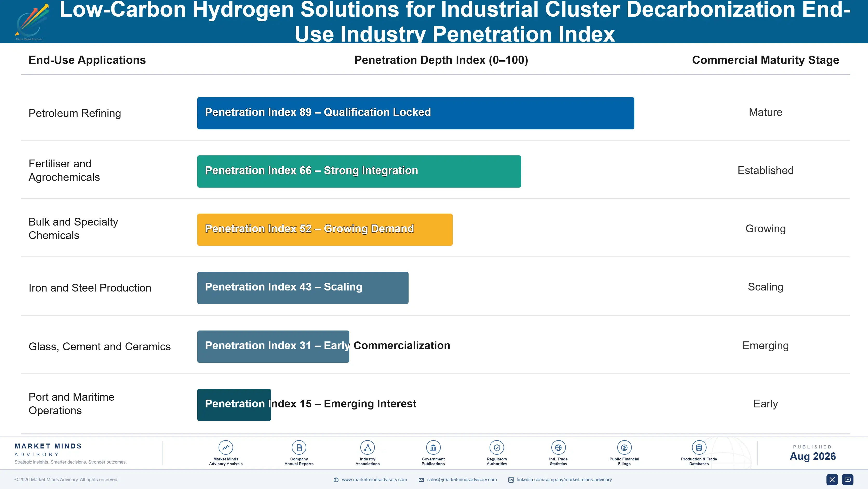Click the 2026 copyright notice text
Image resolution: width=868 pixels, height=489 pixels.
66,480
